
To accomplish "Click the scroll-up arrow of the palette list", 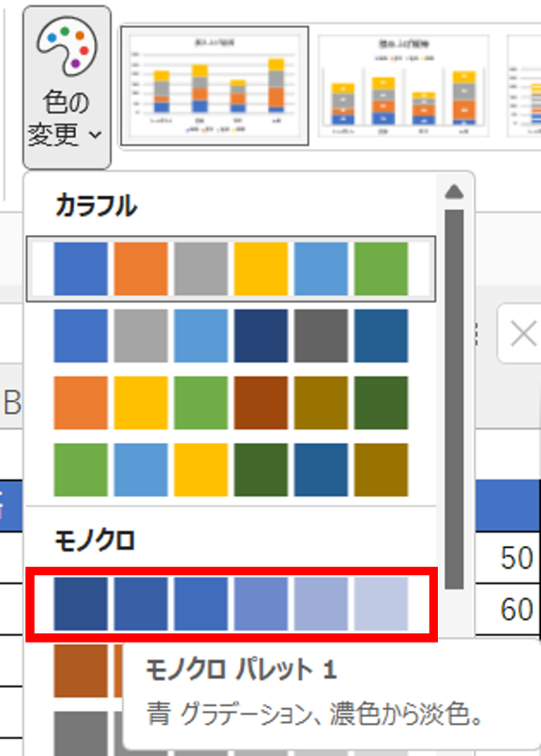I will click(x=454, y=192).
